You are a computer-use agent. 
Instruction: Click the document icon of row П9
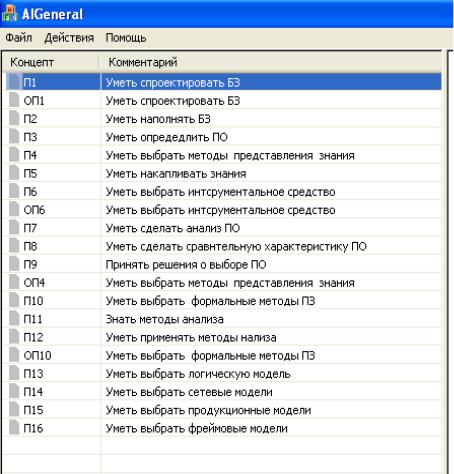pyautogui.click(x=14, y=264)
